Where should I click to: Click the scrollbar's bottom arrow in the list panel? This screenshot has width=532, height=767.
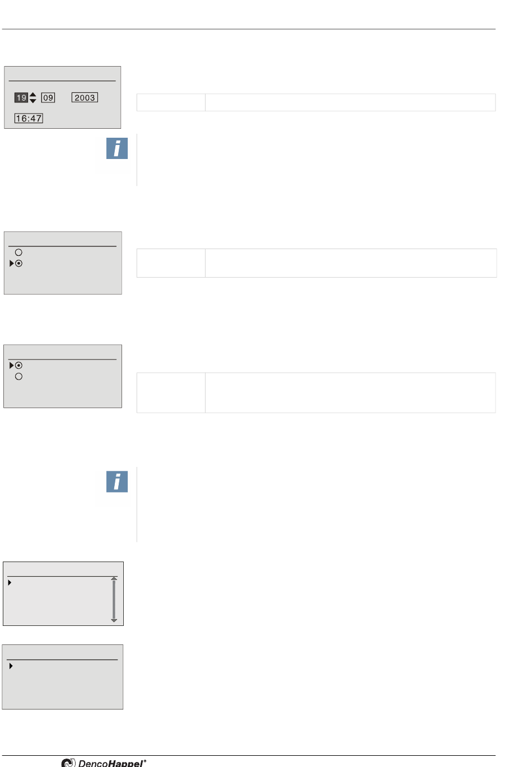(114, 620)
